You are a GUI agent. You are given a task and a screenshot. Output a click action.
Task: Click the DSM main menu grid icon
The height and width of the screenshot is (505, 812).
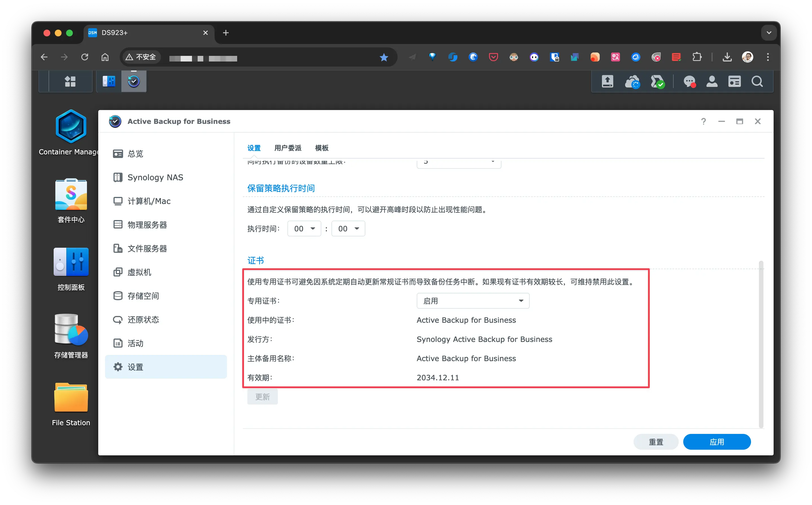(x=70, y=81)
